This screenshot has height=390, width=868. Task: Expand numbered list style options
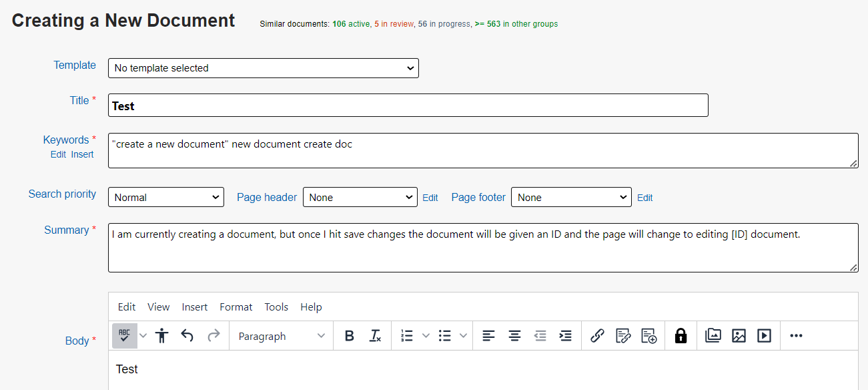click(426, 336)
